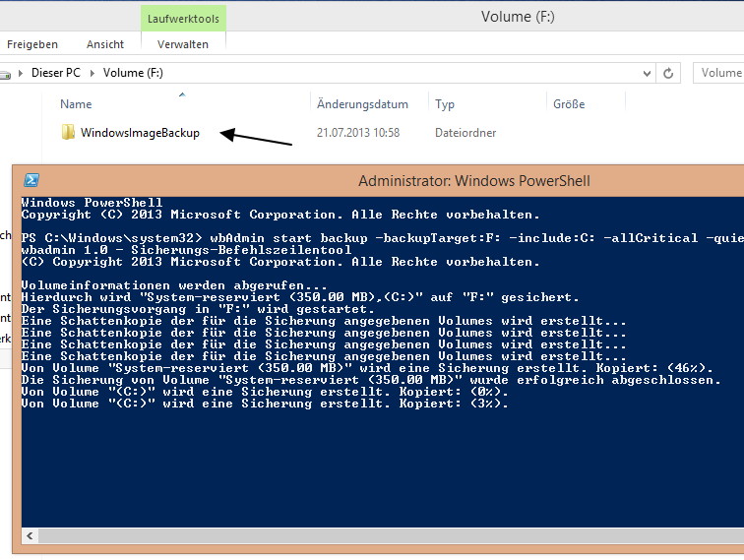Click the PowerShell horizontal scrollbar track
The height and width of the screenshot is (560, 744).
click(x=391, y=535)
